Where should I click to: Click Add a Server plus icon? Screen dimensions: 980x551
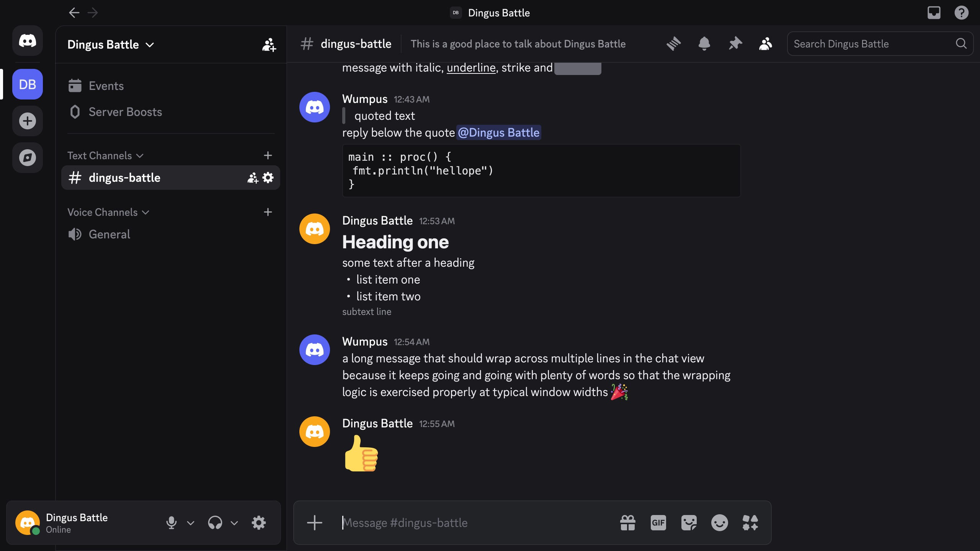[x=28, y=121]
